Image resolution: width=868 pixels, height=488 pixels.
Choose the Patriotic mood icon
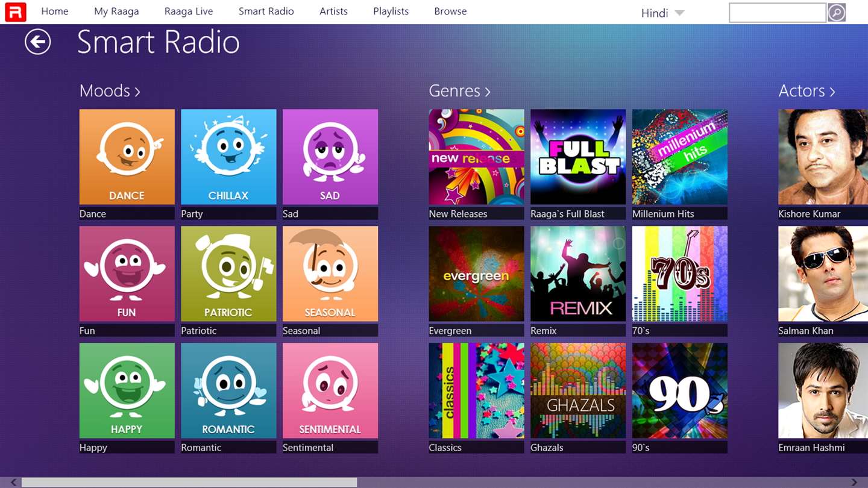tap(228, 274)
